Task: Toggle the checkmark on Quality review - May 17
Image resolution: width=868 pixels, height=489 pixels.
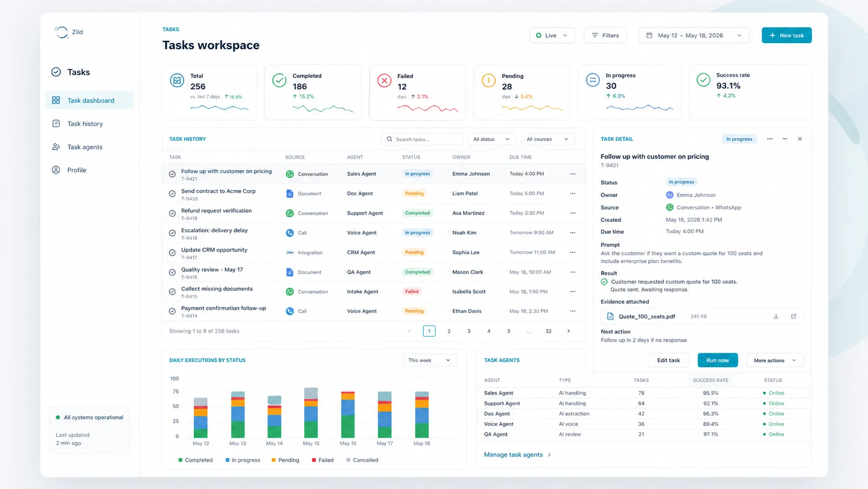Action: (x=172, y=272)
